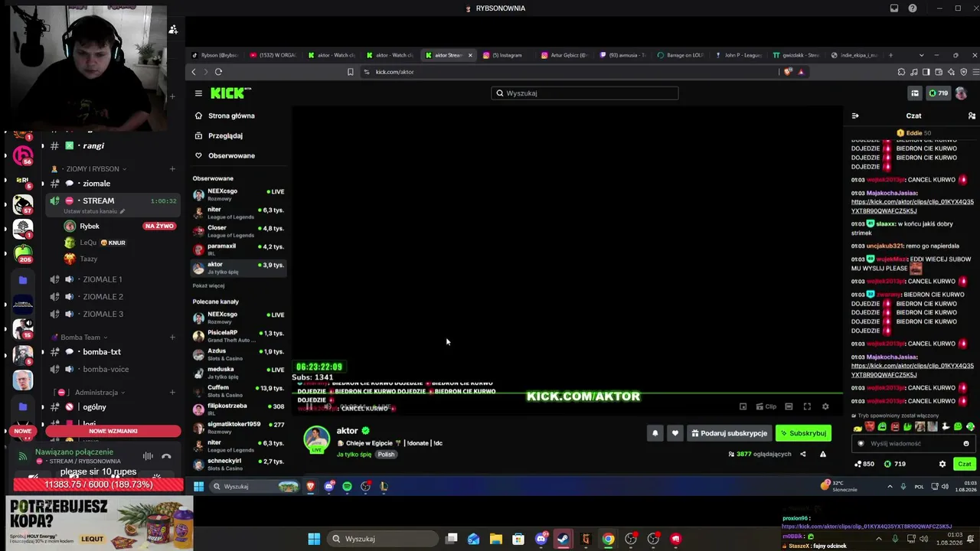Click the Windows Start button
The width and height of the screenshot is (980, 551).
pyautogui.click(x=314, y=539)
